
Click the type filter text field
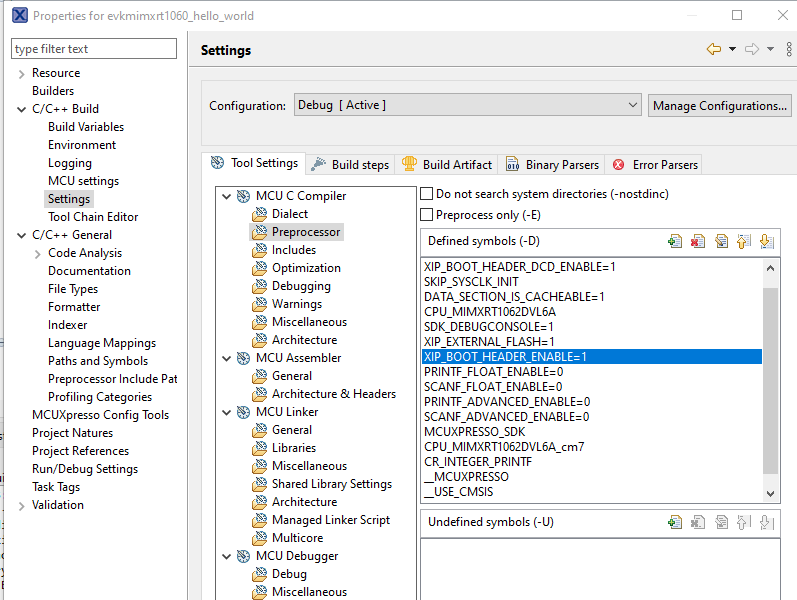click(x=94, y=49)
